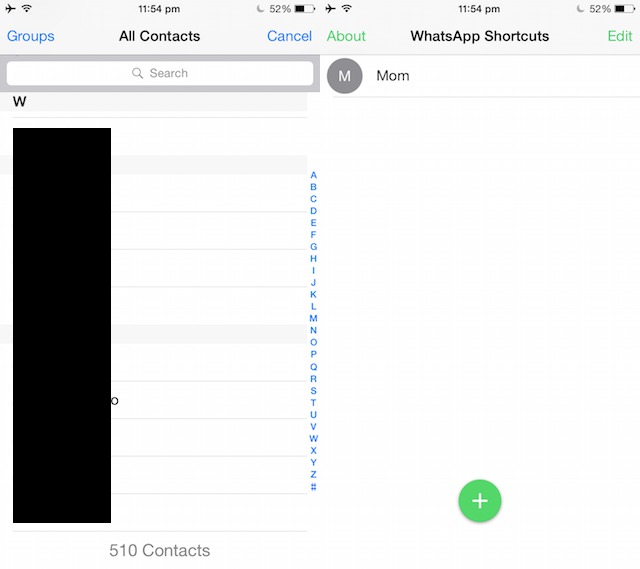Image resolution: width=640 pixels, height=569 pixels.
Task: Jump to letter Z in index
Action: (313, 474)
